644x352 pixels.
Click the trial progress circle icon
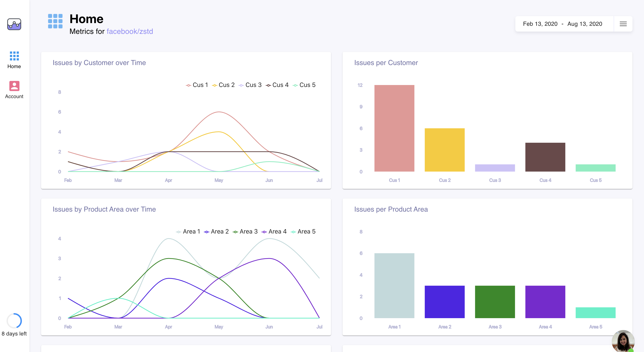14,321
